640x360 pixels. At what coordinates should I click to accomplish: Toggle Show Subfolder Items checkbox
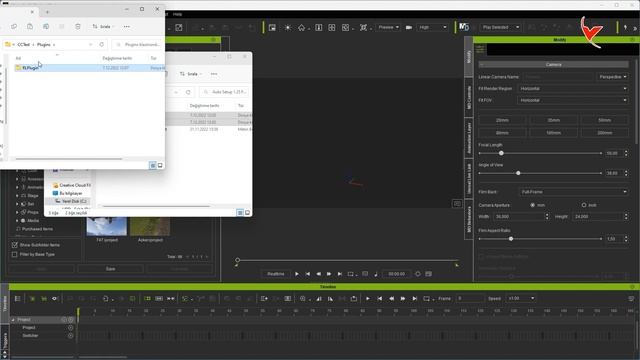pyautogui.click(x=15, y=245)
